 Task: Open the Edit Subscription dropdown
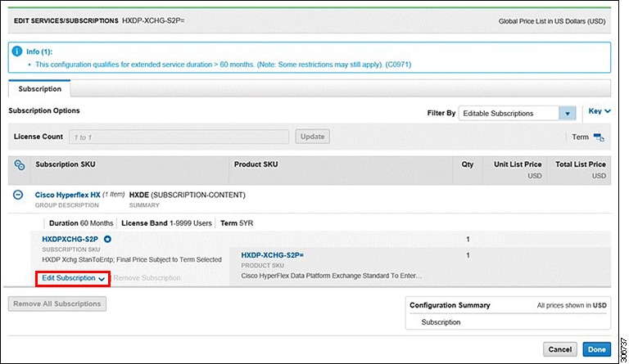[x=73, y=278]
